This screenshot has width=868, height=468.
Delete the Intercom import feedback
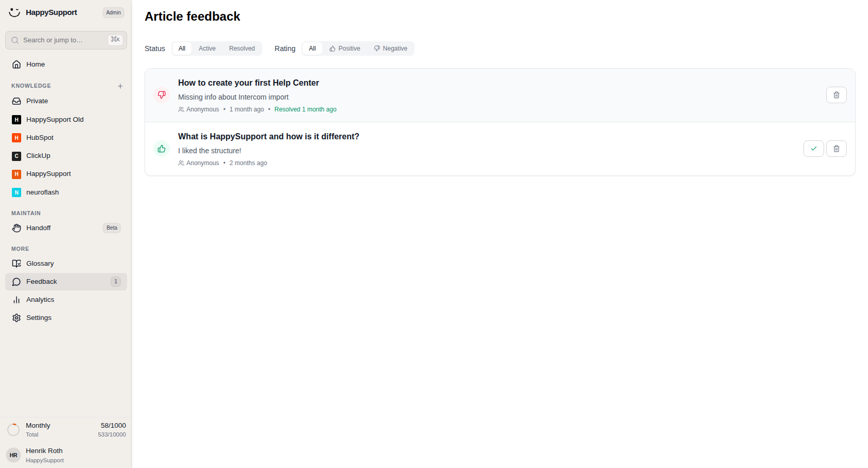837,95
